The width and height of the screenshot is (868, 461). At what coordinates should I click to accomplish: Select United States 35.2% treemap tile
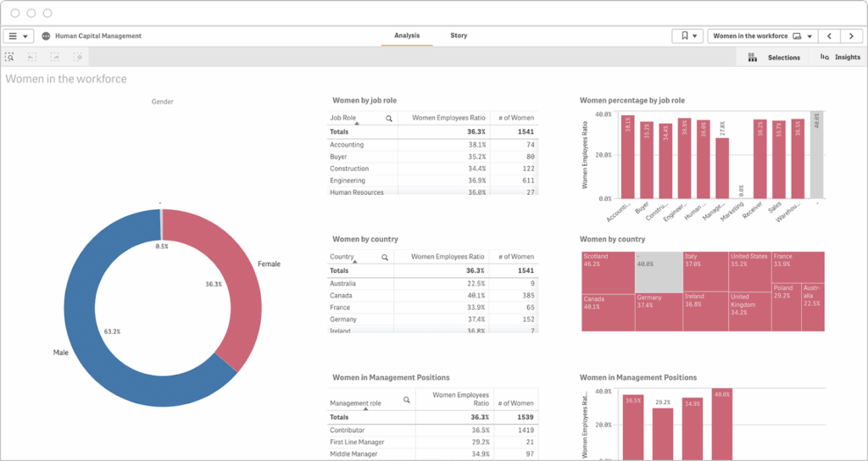[x=749, y=271]
